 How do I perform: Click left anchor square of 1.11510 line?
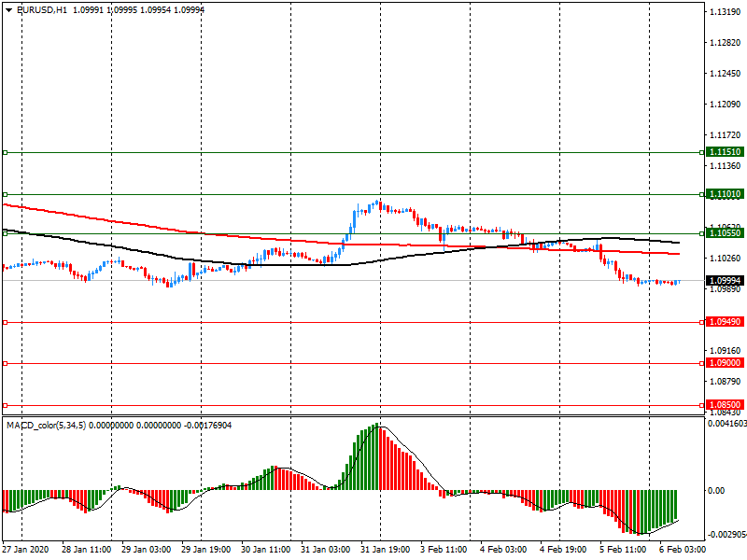5,151
